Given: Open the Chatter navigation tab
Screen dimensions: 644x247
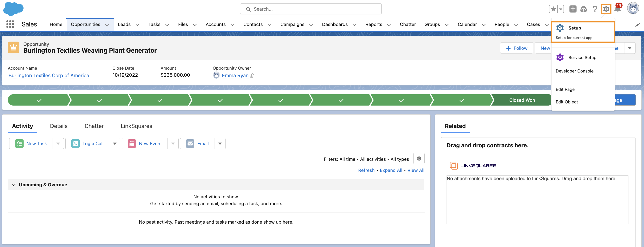Looking at the screenshot, I should (408, 24).
